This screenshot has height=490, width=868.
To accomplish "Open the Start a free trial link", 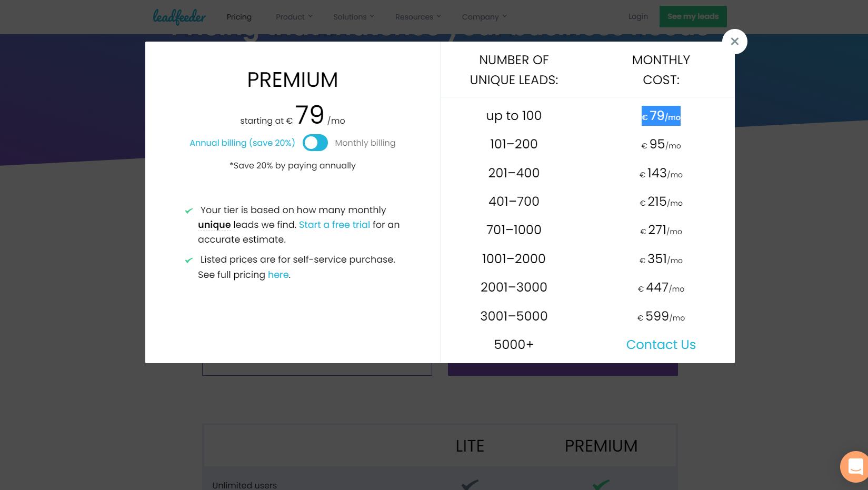I will 334,225.
